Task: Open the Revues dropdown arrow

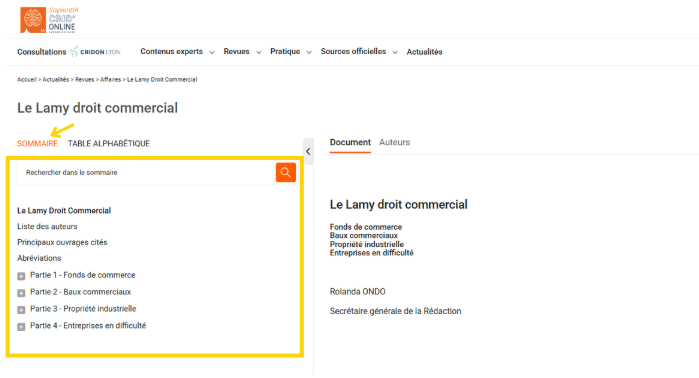Action: (x=259, y=52)
